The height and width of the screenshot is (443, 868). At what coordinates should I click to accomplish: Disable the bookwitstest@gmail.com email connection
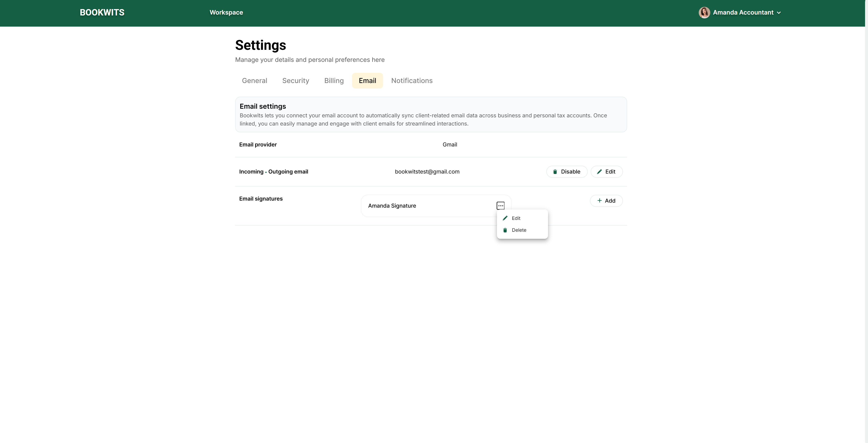(567, 172)
